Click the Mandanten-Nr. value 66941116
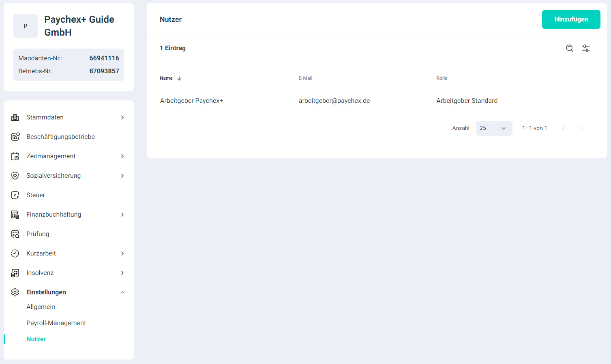This screenshot has height=364, width=611. [104, 58]
